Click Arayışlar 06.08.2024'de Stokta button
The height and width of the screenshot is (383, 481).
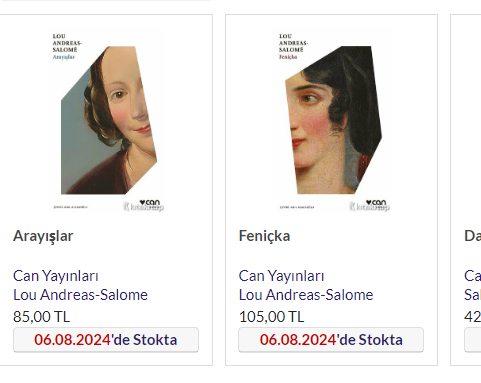point(106,340)
